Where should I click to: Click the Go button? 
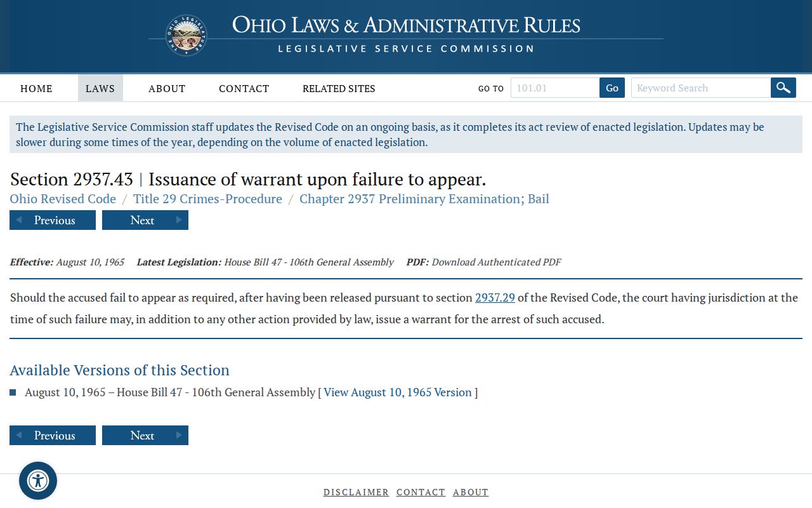[x=612, y=88]
